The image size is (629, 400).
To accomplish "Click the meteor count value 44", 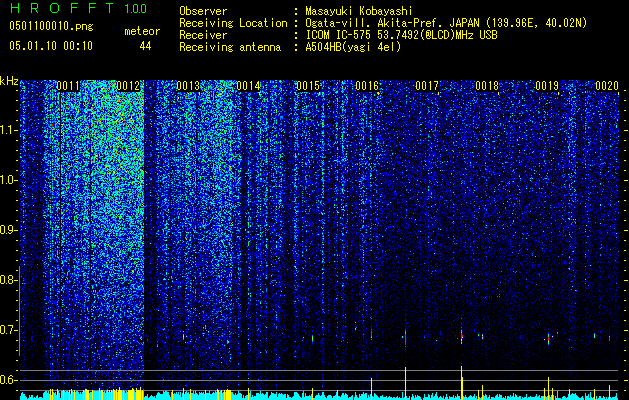I will click(145, 46).
